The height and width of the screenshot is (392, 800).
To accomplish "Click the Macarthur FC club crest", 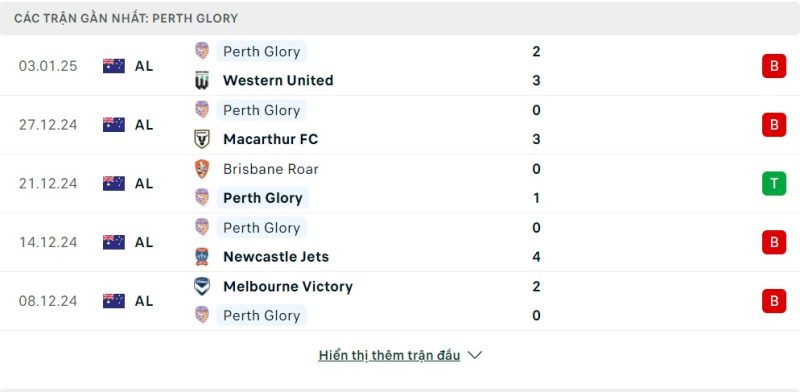I will click(x=202, y=139).
